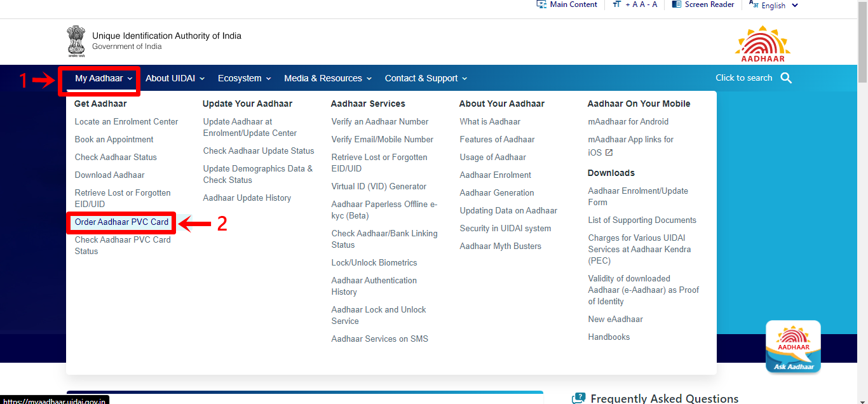Click the Aadhaar logo at top right
This screenshot has width=868, height=404.
[x=763, y=43]
